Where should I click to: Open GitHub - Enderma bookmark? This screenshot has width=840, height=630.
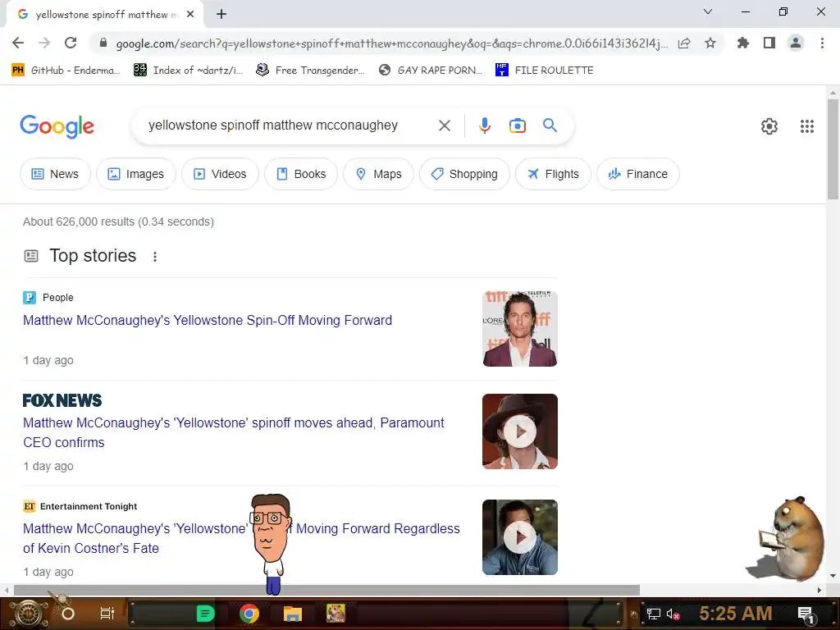[66, 71]
